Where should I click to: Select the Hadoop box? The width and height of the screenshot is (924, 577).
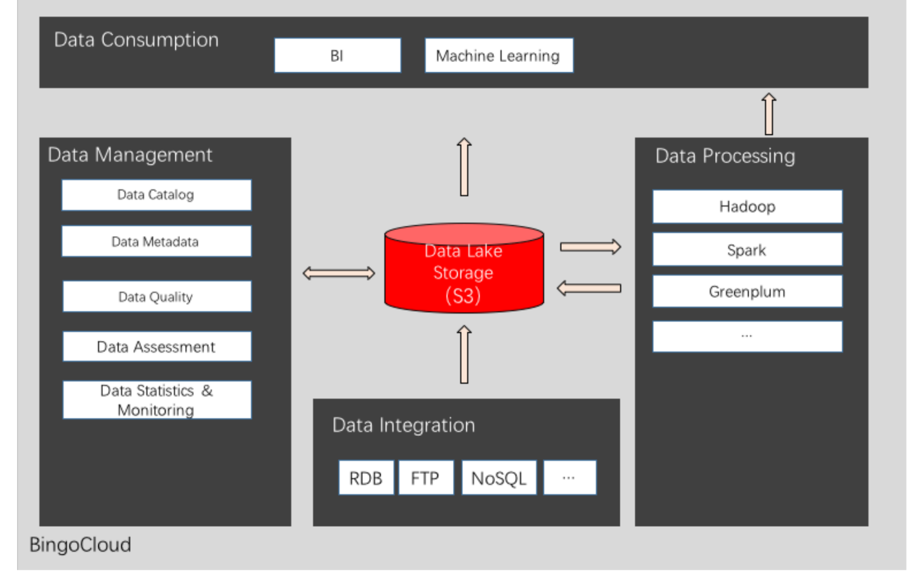747,207
